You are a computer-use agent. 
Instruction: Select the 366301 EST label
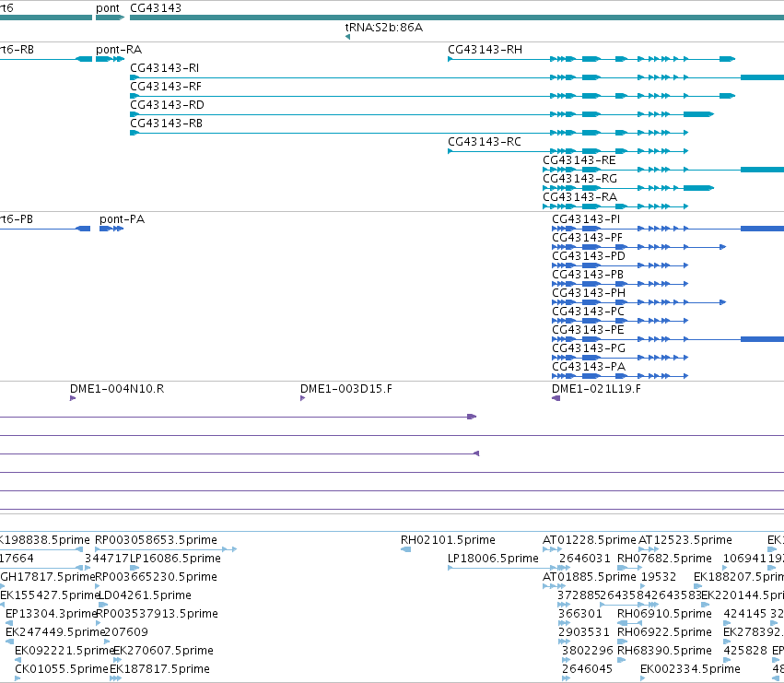click(x=580, y=614)
